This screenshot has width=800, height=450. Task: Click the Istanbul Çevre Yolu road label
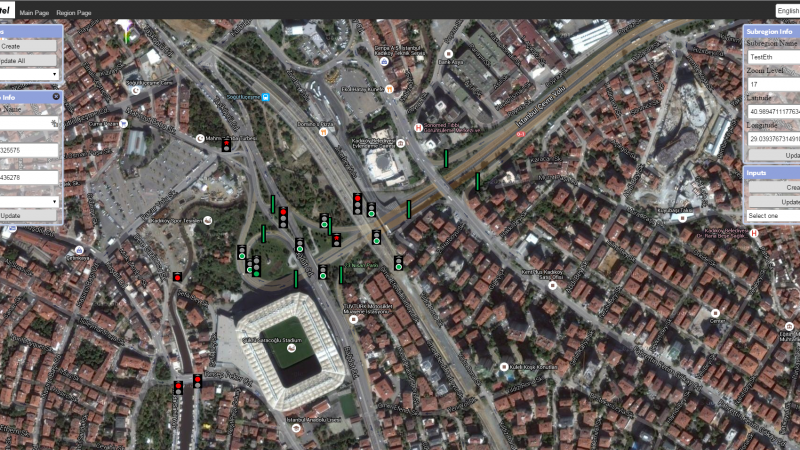(540, 107)
